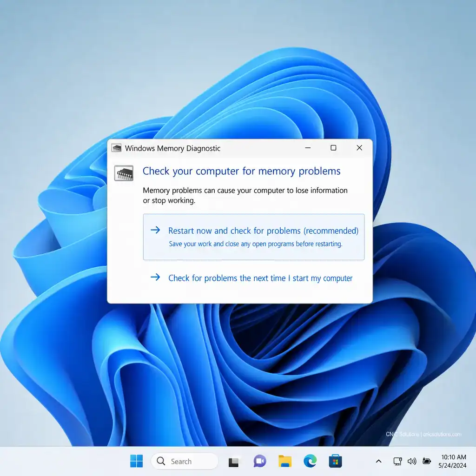Click the taskbar Search box
Image resolution: width=476 pixels, height=476 pixels.
click(x=185, y=461)
